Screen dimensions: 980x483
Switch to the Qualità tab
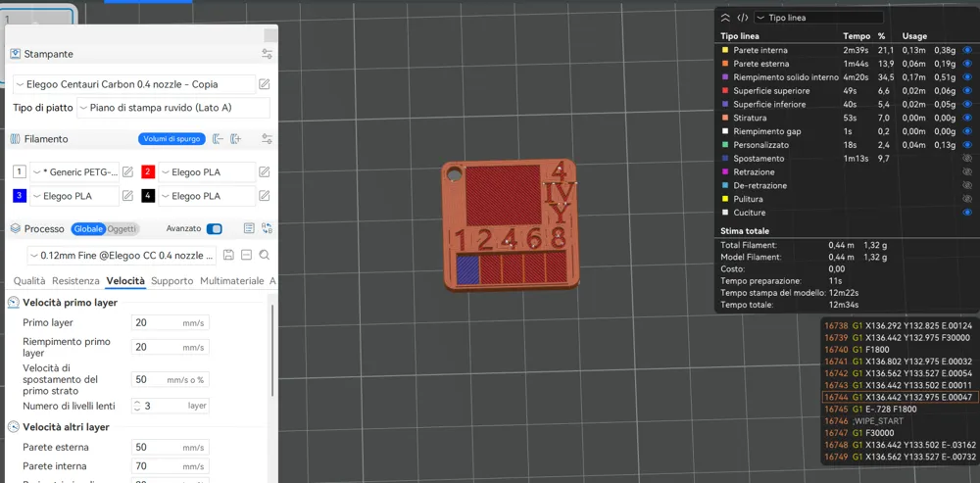29,281
